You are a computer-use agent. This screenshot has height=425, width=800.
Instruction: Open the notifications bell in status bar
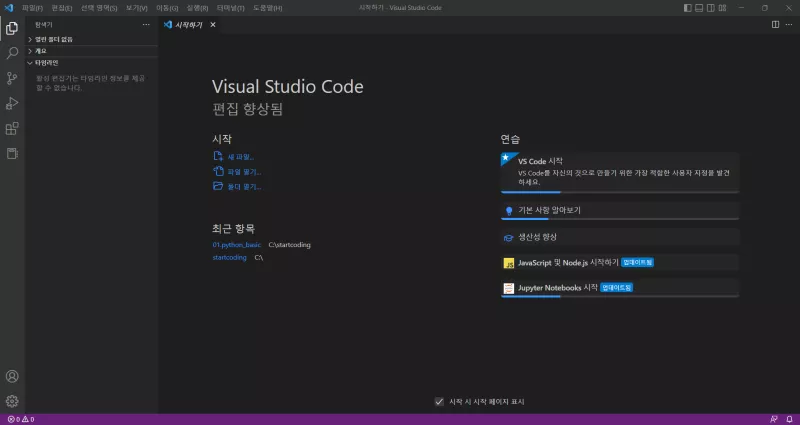789,419
